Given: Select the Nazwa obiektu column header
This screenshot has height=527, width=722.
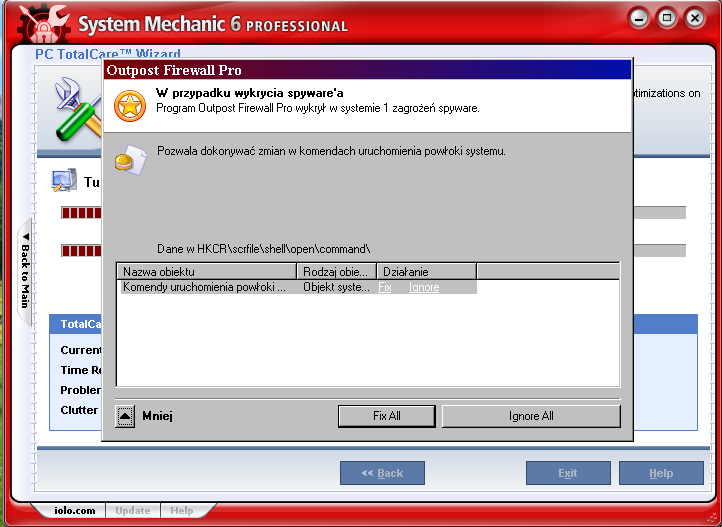Looking at the screenshot, I should coord(206,272).
